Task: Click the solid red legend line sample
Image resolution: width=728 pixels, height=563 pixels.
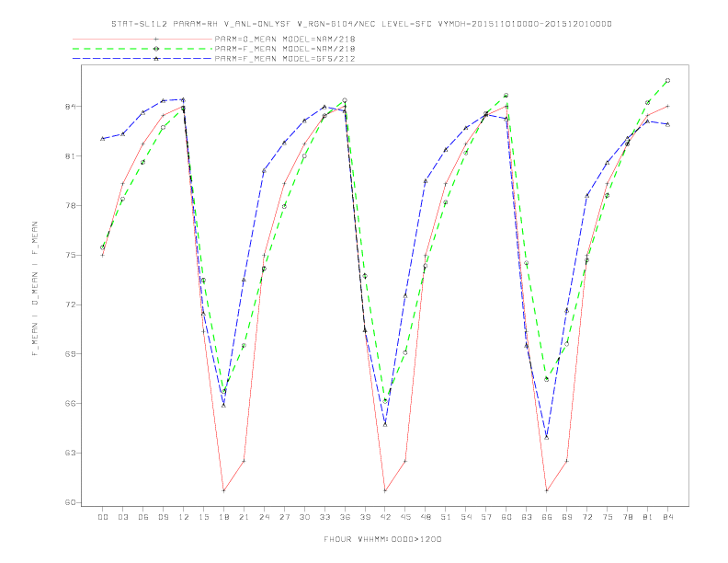Action: [142, 40]
